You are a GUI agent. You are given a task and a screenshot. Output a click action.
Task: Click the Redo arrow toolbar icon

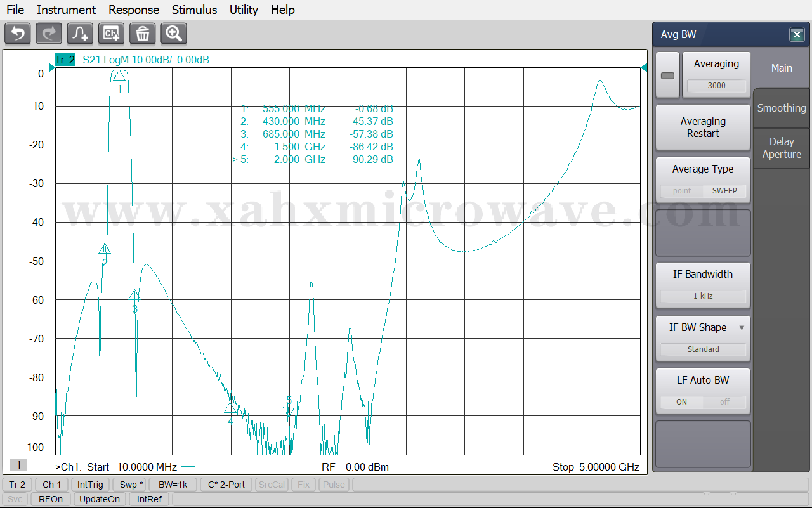pyautogui.click(x=49, y=34)
